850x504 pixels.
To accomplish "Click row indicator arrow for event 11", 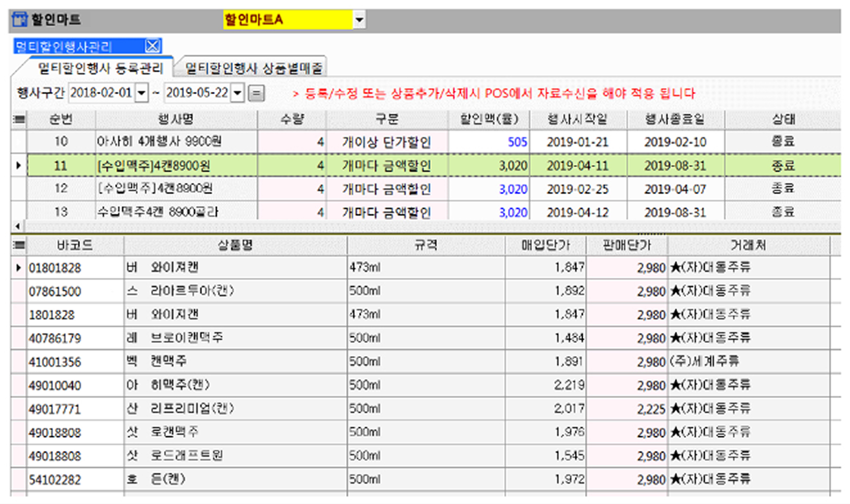I will [18, 165].
